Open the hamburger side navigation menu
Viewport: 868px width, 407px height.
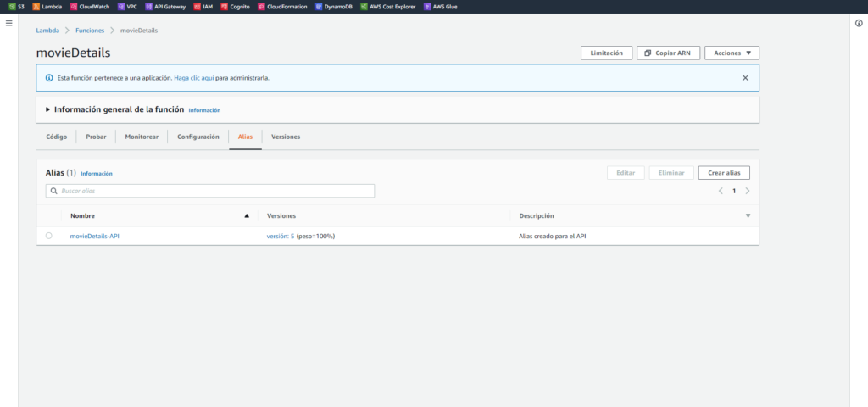(8, 23)
